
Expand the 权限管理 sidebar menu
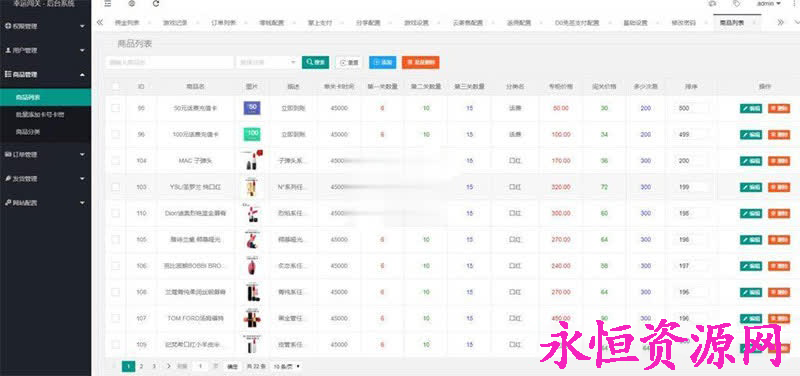pos(45,26)
